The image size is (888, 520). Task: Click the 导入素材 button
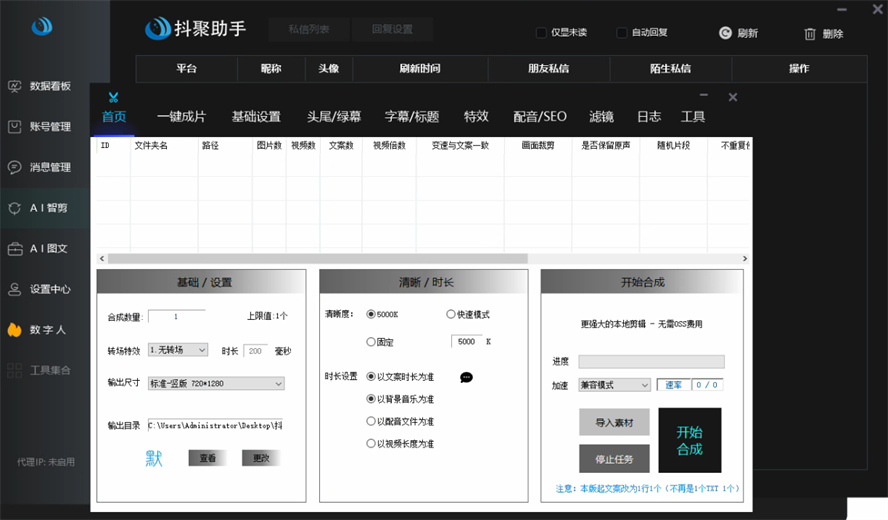pyautogui.click(x=614, y=422)
